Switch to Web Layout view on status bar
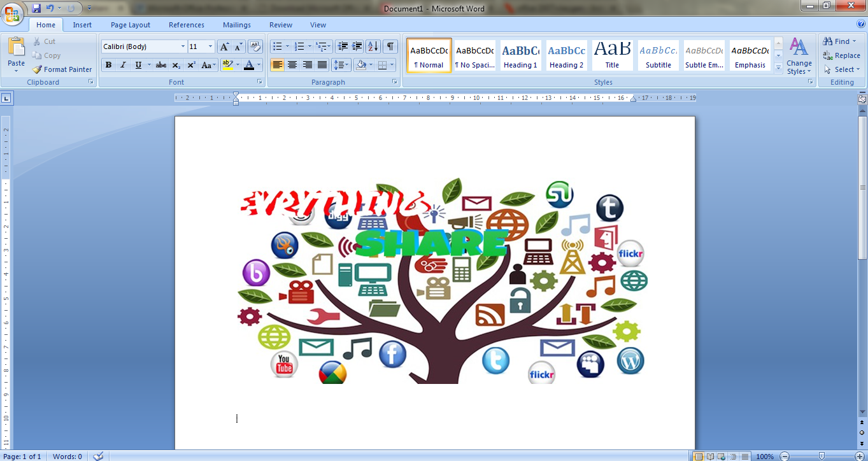 722,456
